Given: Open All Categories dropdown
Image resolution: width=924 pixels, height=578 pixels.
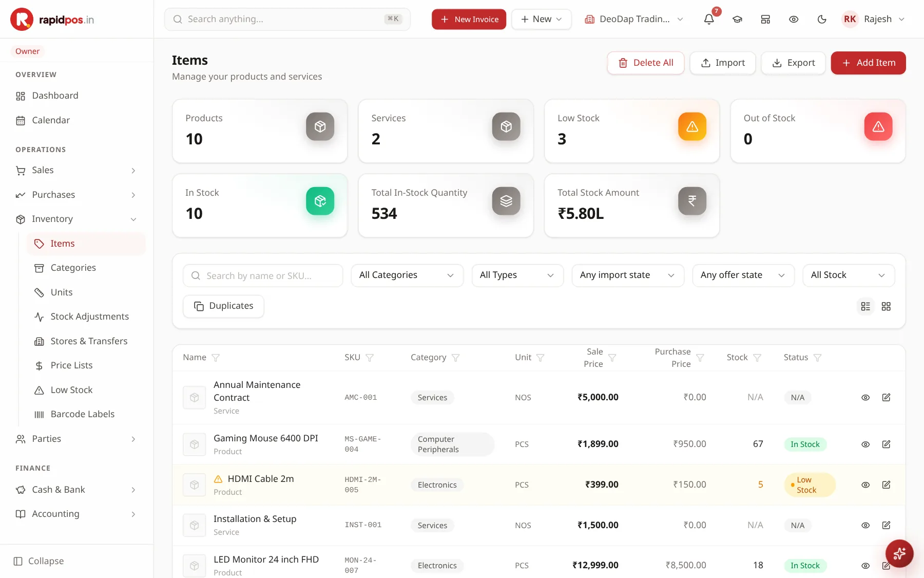Looking at the screenshot, I should [x=407, y=275].
